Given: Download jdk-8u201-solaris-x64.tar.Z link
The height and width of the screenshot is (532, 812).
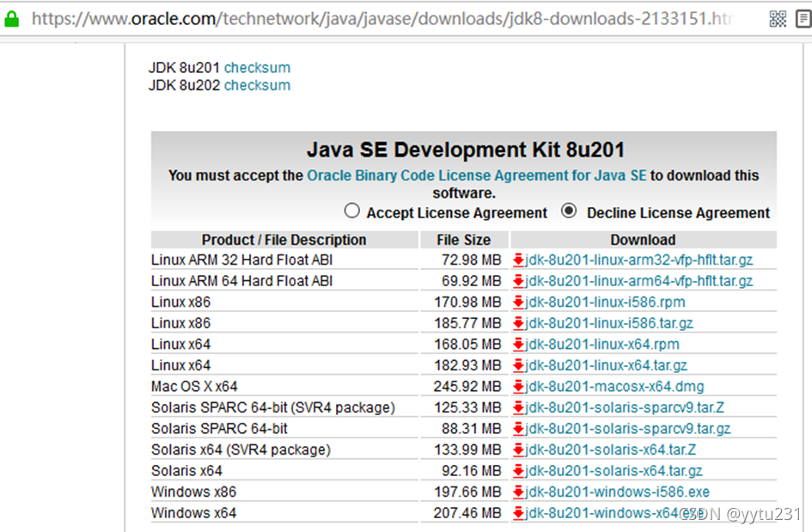Looking at the screenshot, I should [611, 449].
